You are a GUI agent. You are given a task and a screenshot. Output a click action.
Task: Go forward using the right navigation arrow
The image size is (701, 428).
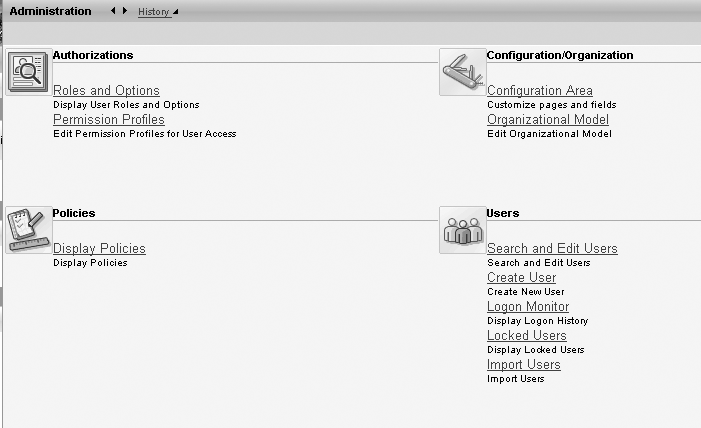coord(125,11)
